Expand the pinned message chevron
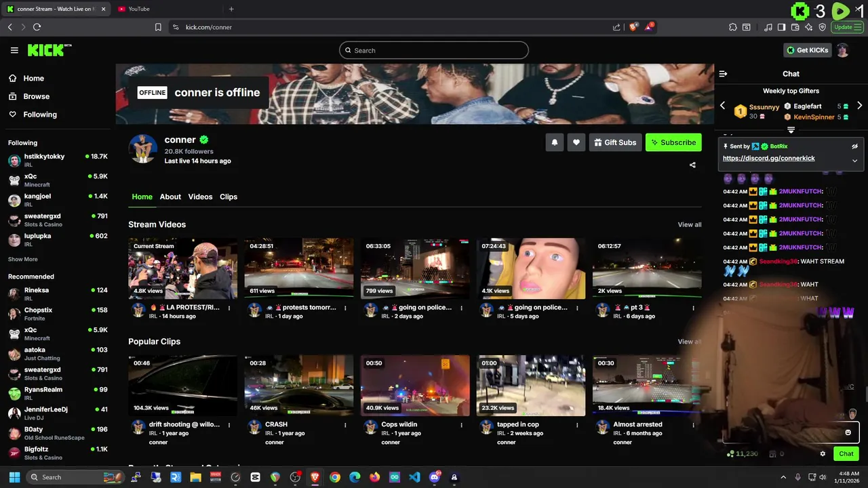 click(854, 161)
